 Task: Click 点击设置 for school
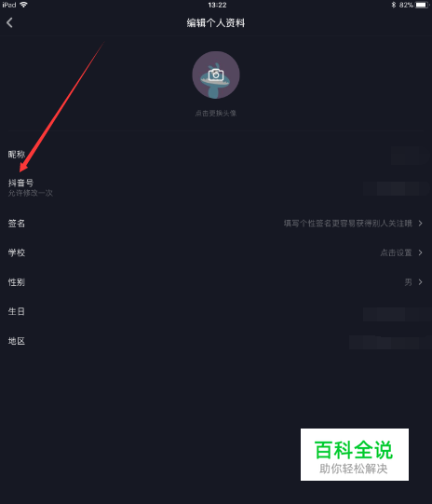tap(396, 252)
